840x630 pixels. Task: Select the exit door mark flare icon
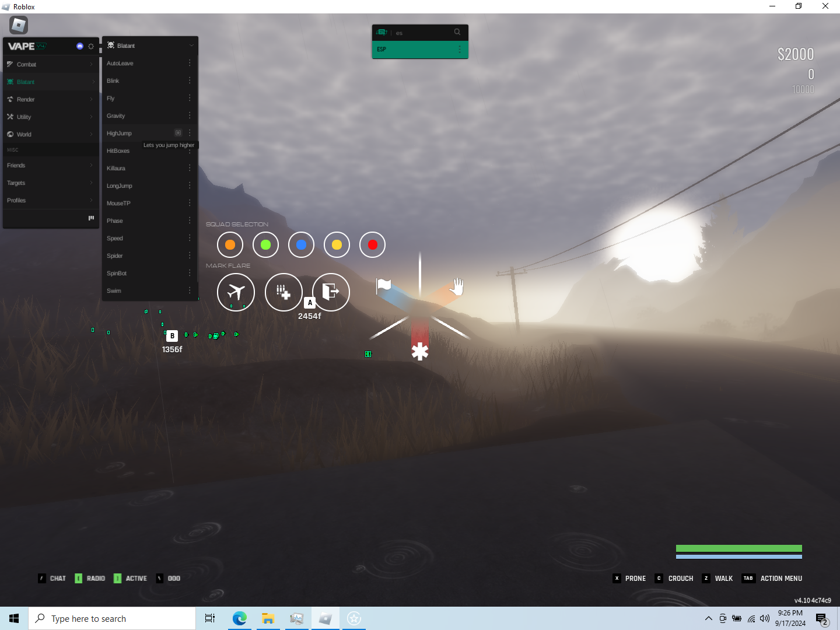[331, 292]
